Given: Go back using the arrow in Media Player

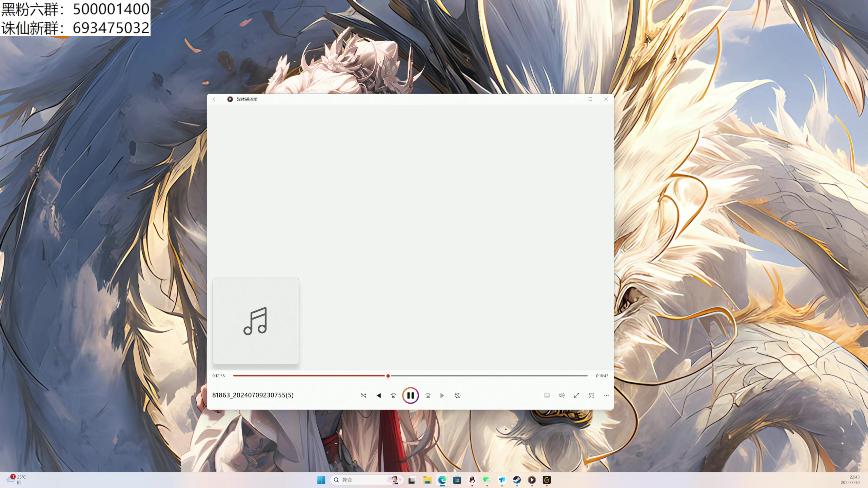Looking at the screenshot, I should (x=215, y=99).
